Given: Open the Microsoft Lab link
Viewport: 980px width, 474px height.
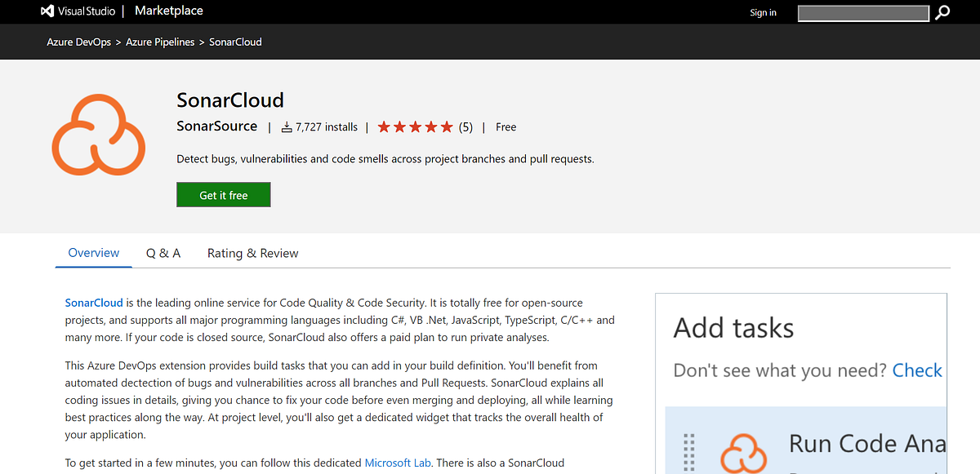Looking at the screenshot, I should [398, 463].
